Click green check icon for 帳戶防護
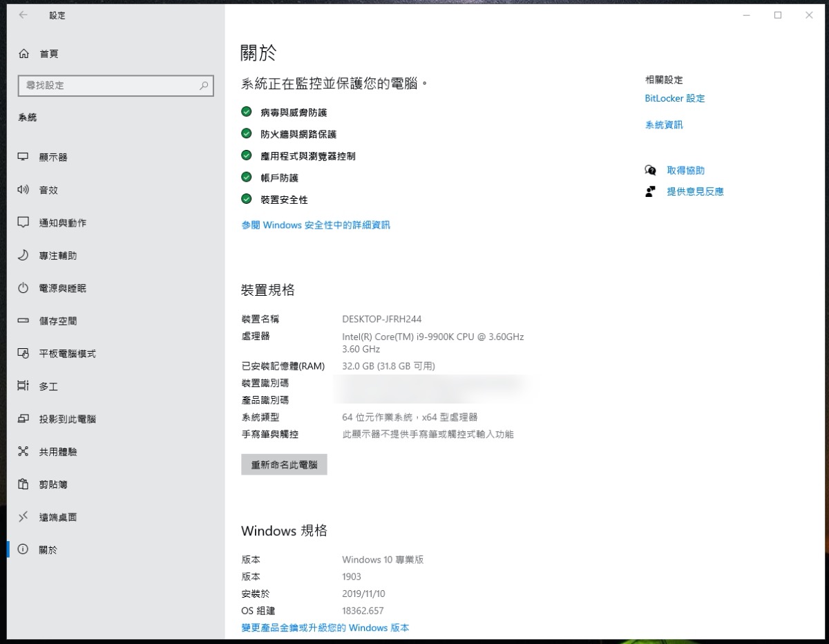 tap(246, 178)
